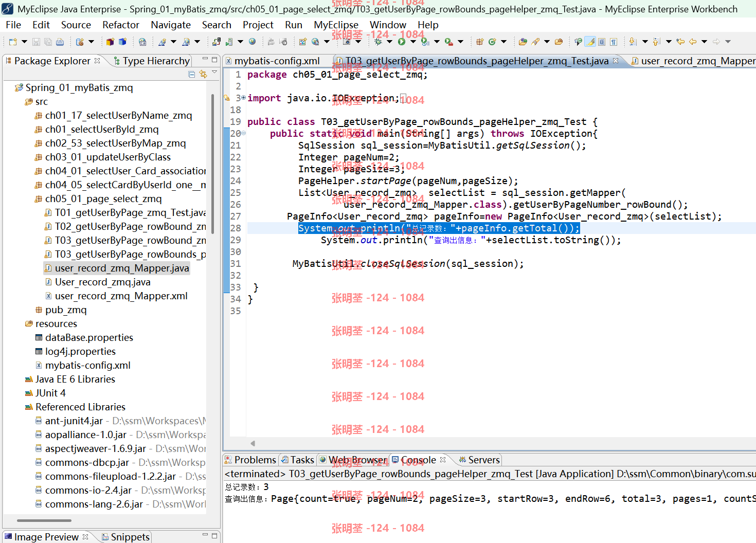
Task: Open dropdown next to green Run icon
Action: click(413, 42)
